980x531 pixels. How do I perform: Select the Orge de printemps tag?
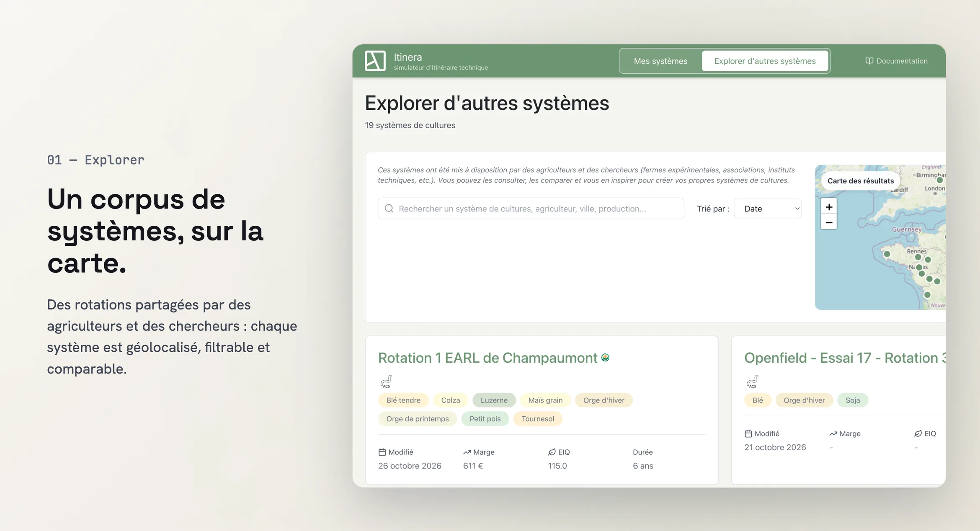coord(417,419)
